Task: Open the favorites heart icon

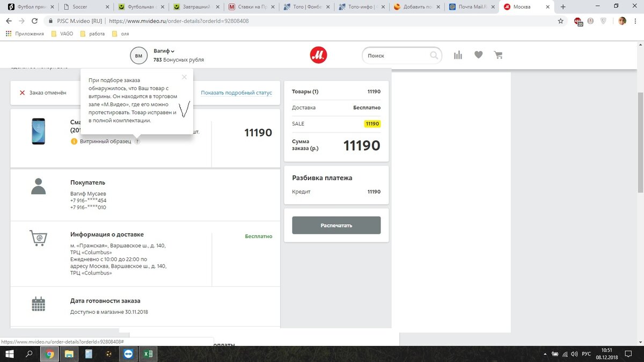Action: tap(478, 55)
